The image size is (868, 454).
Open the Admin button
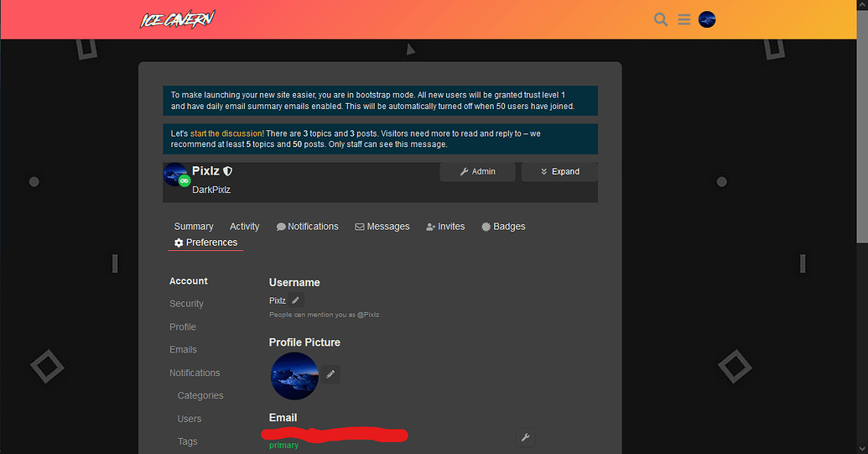point(477,171)
